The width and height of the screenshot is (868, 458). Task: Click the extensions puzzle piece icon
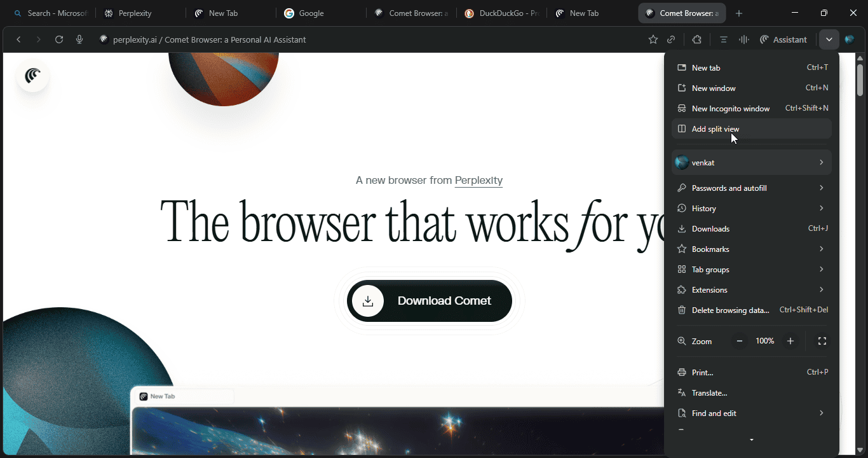(696, 39)
